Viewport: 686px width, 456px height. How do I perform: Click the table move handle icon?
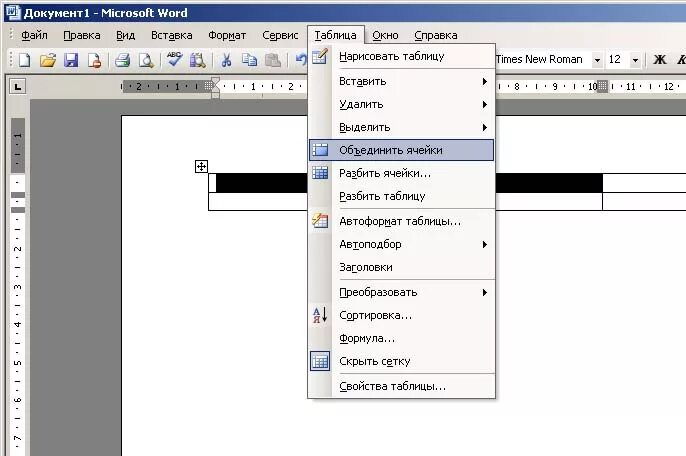201,166
